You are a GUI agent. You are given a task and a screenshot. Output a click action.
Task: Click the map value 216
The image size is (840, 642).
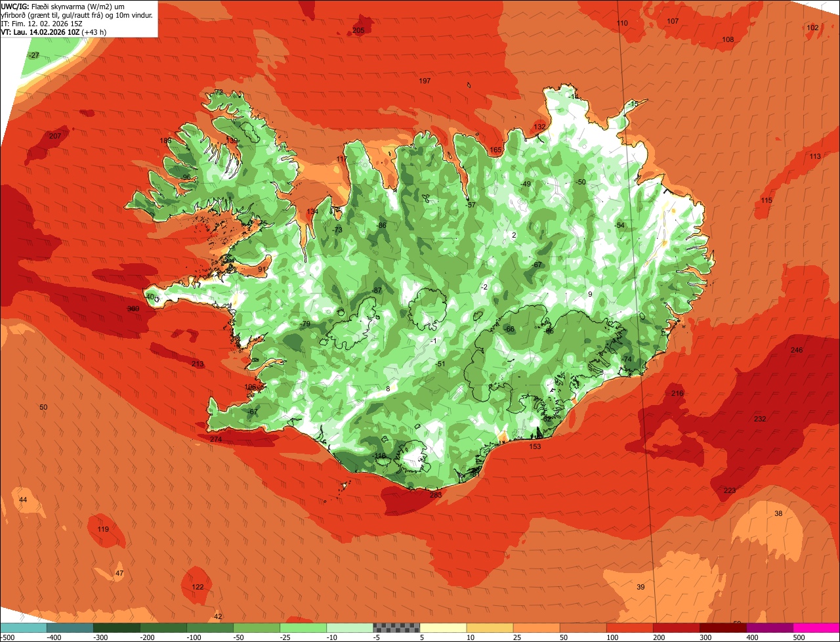(677, 394)
